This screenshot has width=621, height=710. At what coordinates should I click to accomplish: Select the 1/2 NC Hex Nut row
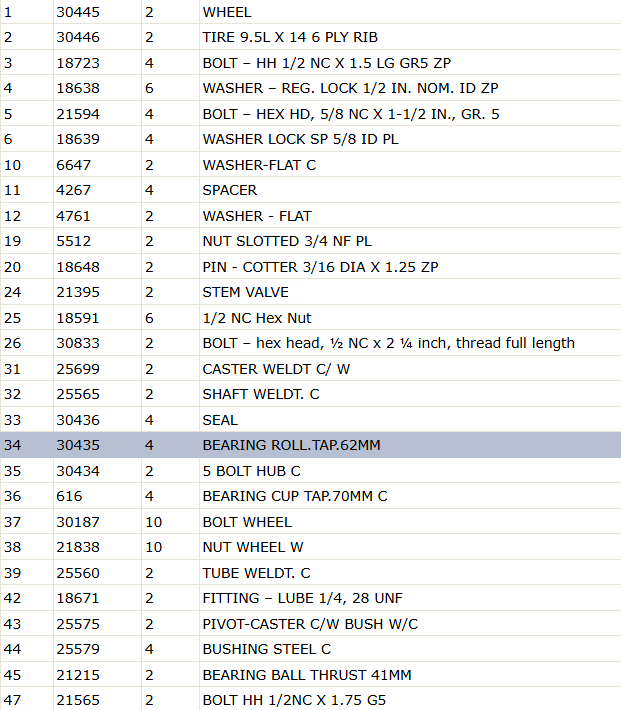click(x=310, y=318)
